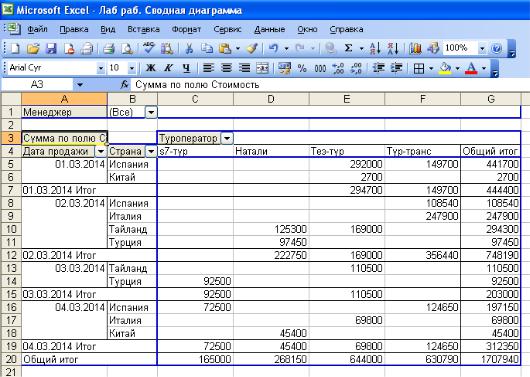Click the red Font Color A swatch
This screenshot has height=377, width=530.
pyautogui.click(x=471, y=69)
